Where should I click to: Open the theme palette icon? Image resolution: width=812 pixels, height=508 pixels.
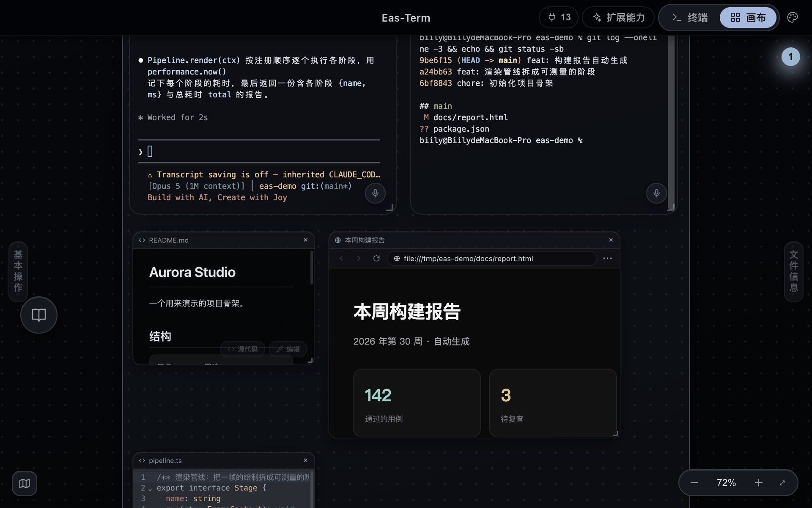(793, 17)
